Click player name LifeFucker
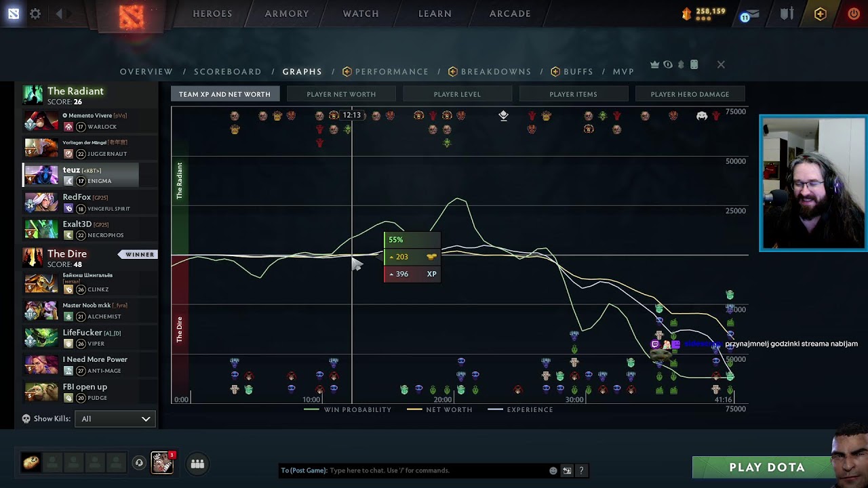The width and height of the screenshot is (868, 488). (82, 333)
